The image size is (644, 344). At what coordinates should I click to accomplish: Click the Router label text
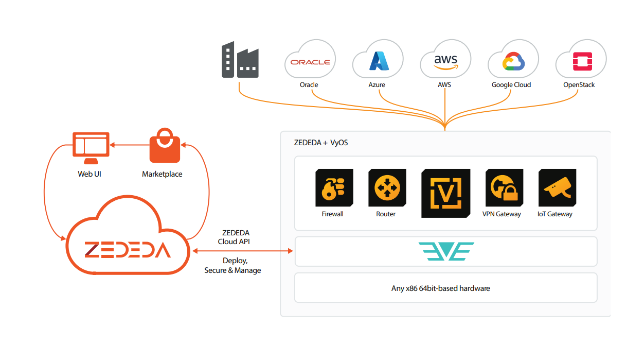click(386, 214)
